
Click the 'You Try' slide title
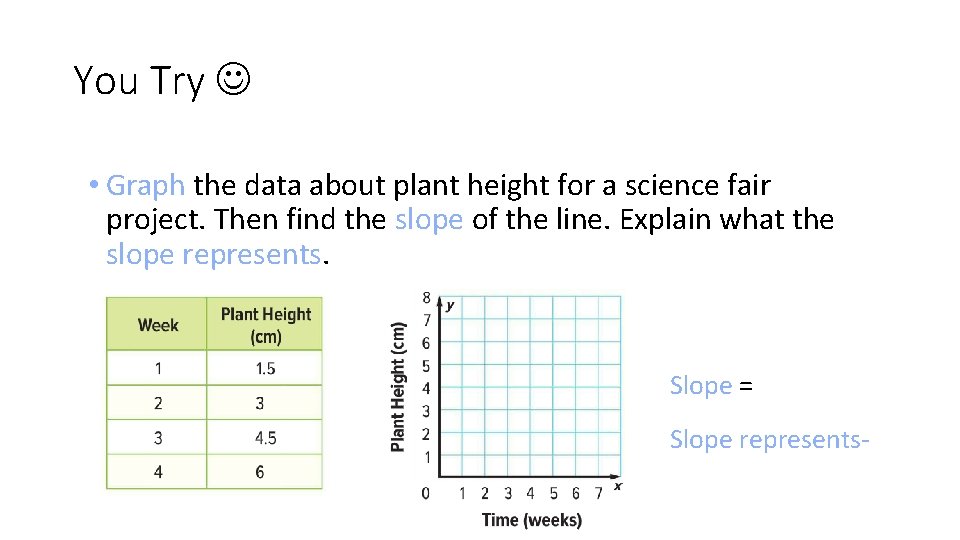point(139,81)
